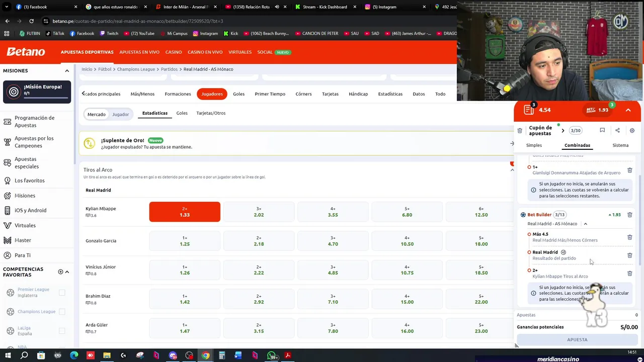Switch to the Sistema bet tab
This screenshot has width=644, height=362.
(620, 145)
